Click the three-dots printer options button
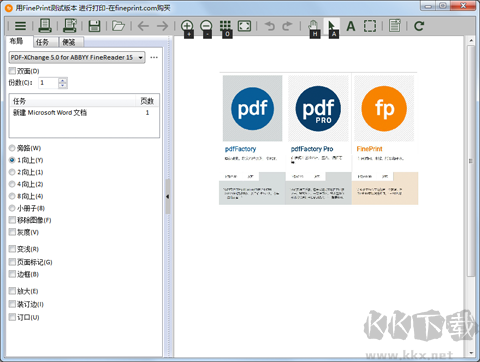The image size is (480, 362). (x=154, y=57)
